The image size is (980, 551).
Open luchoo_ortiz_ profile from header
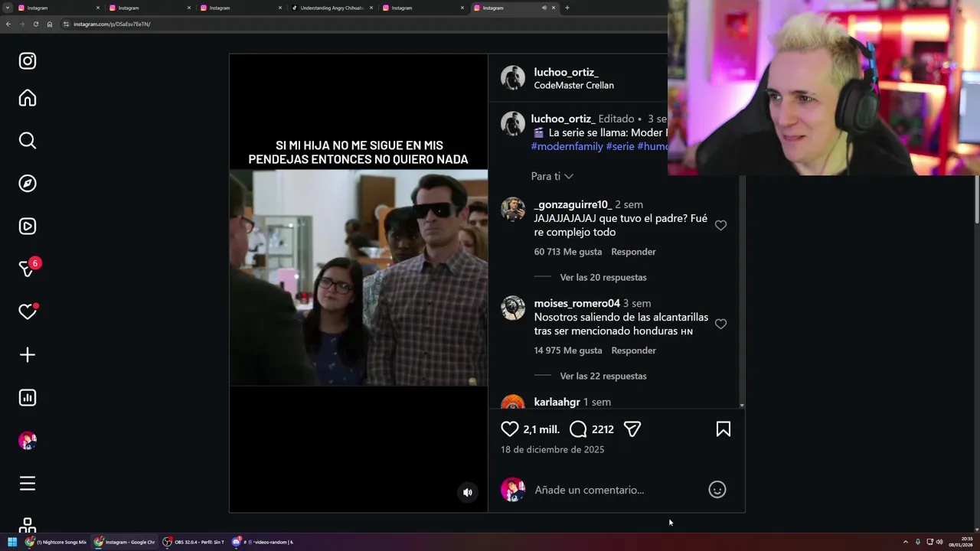(567, 72)
